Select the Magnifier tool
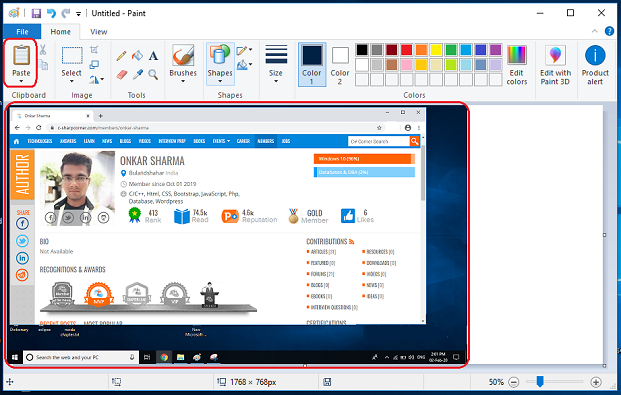The image size is (621, 395). [153, 74]
